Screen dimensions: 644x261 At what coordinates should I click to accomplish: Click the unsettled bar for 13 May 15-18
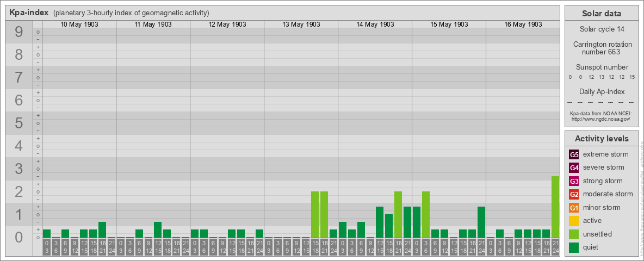point(315,215)
